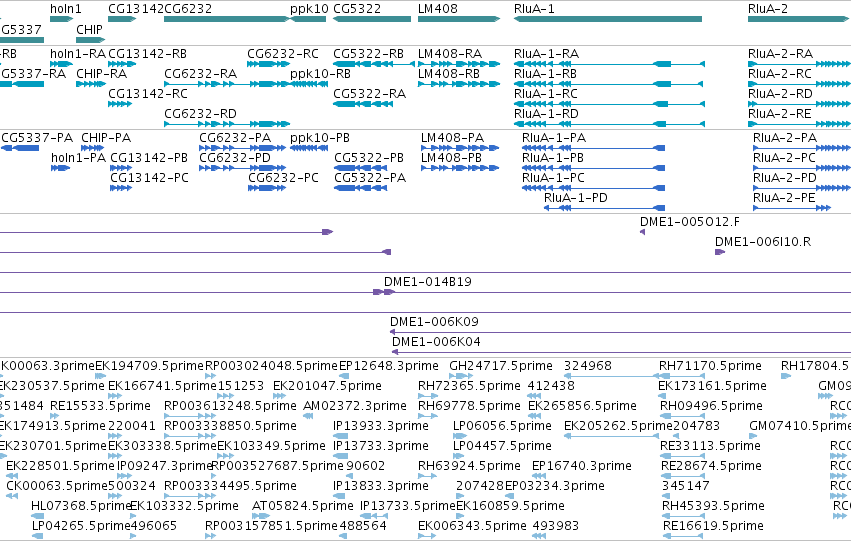Select the CG13142-RC transcript label
This screenshot has height=541, width=851.
click(148, 94)
